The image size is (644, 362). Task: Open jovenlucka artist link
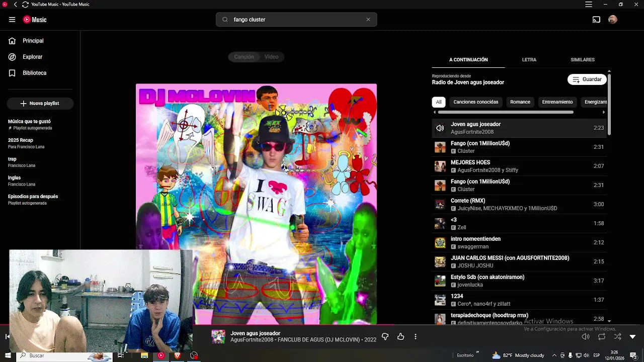pyautogui.click(x=470, y=285)
